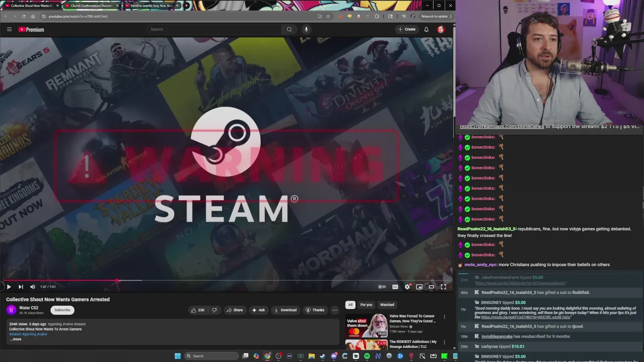Open browser extensions puzzle icon
Image resolution: width=644 pixels, height=362 pixels.
pyautogui.click(x=377, y=16)
